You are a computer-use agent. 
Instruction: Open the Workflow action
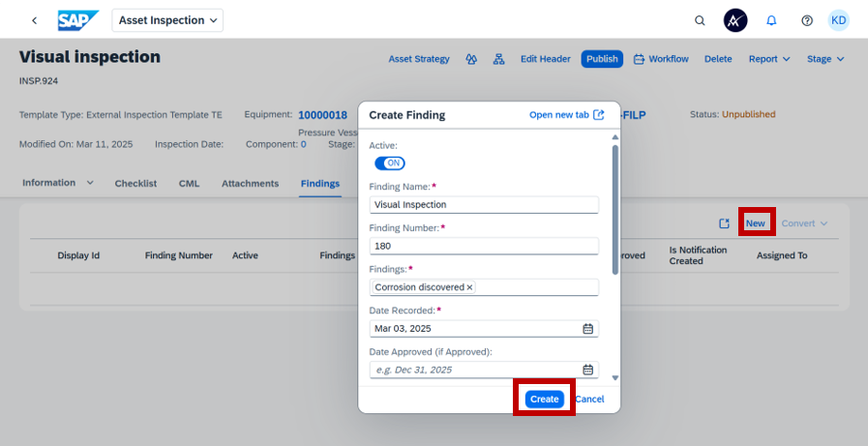(662, 59)
